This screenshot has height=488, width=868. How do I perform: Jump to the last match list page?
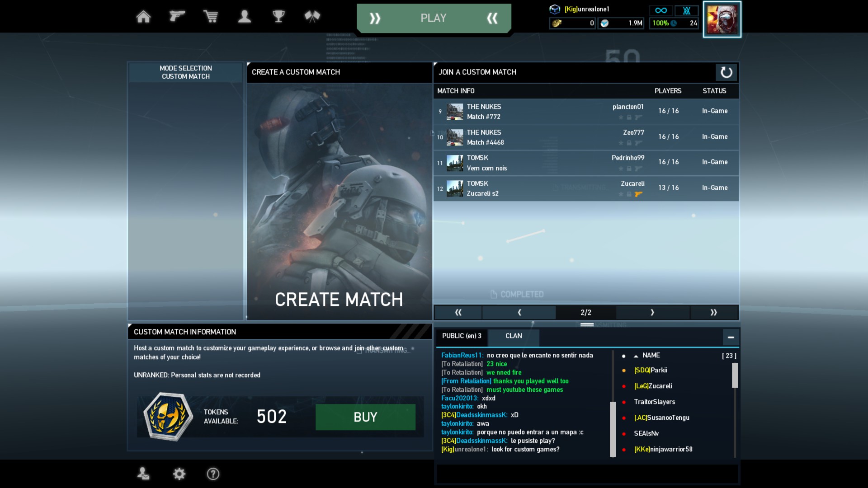coord(713,312)
